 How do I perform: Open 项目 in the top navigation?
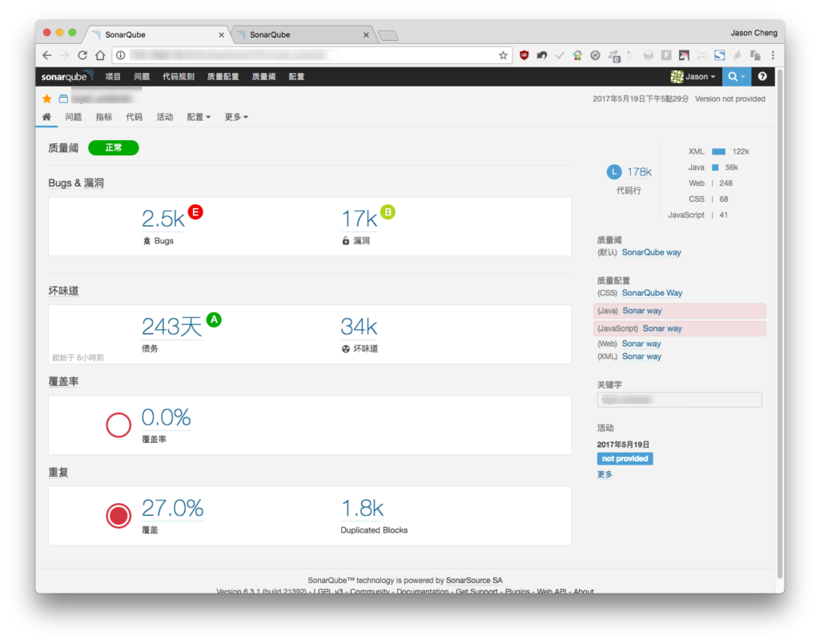113,76
